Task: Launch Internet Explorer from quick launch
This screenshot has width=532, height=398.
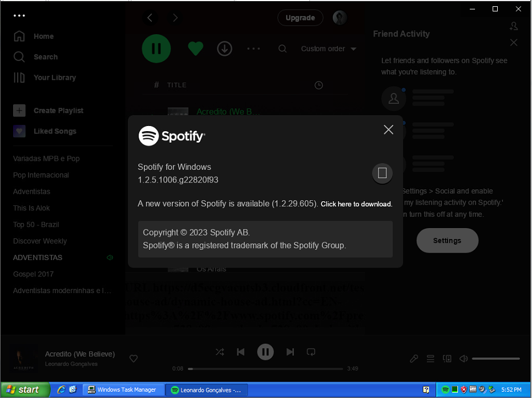Action: (62, 390)
